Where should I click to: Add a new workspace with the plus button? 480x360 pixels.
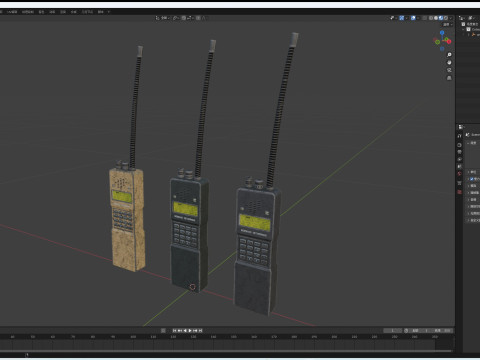[109, 12]
